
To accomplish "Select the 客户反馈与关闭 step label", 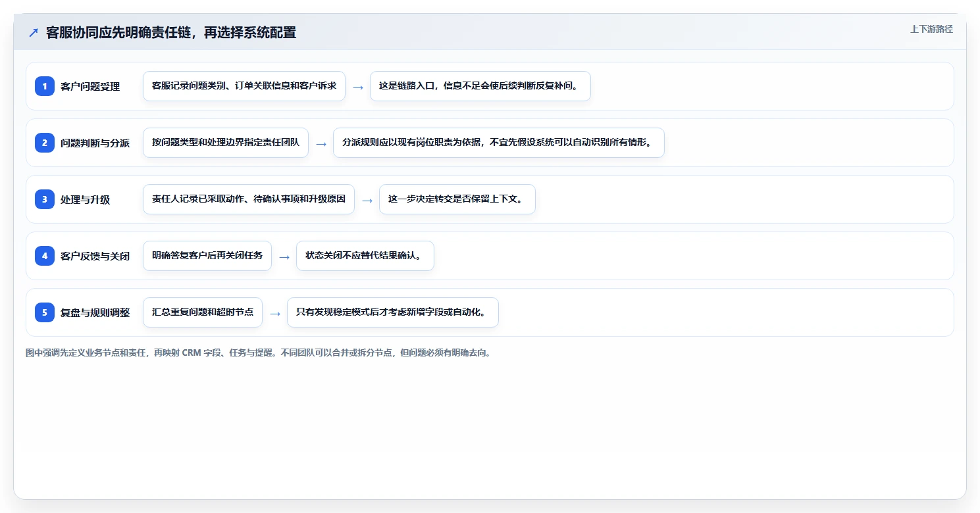I will (x=95, y=256).
